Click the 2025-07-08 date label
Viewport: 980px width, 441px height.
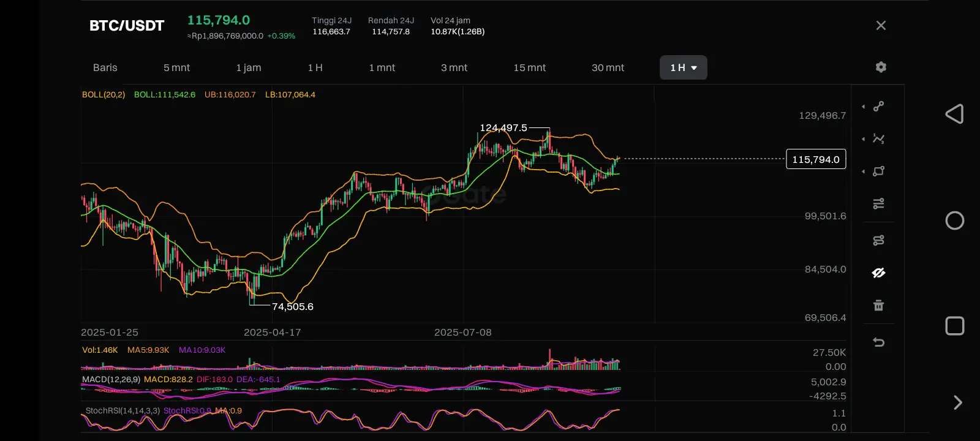(x=463, y=333)
